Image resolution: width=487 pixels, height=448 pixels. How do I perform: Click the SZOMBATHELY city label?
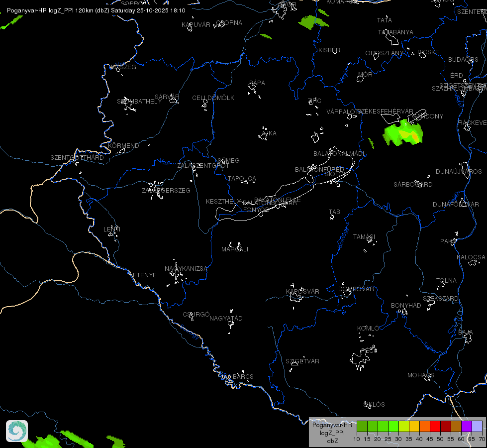pyautogui.click(x=139, y=102)
